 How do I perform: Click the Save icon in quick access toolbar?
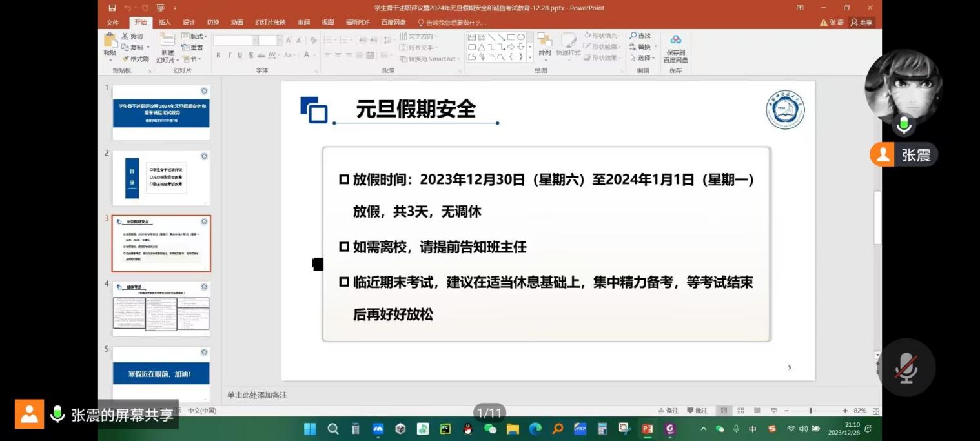112,8
